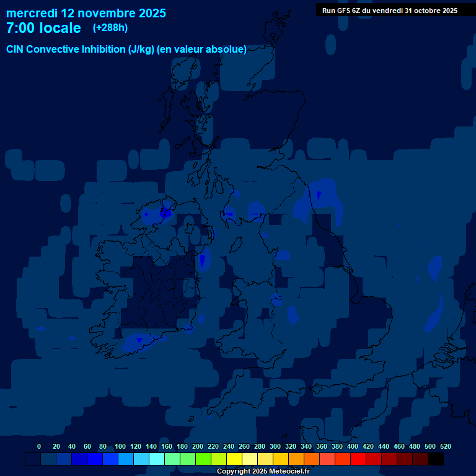Click the royal blue swatch under 60
The width and height of the screenshot is (476, 476).
coord(79,459)
